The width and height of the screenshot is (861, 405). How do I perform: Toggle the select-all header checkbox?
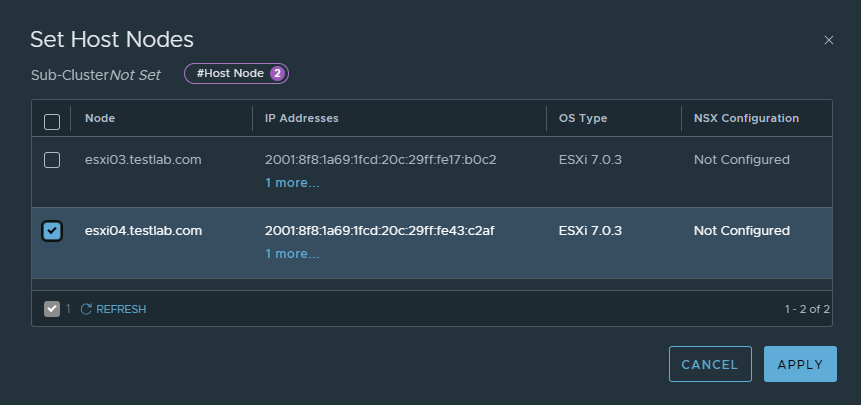pos(52,121)
